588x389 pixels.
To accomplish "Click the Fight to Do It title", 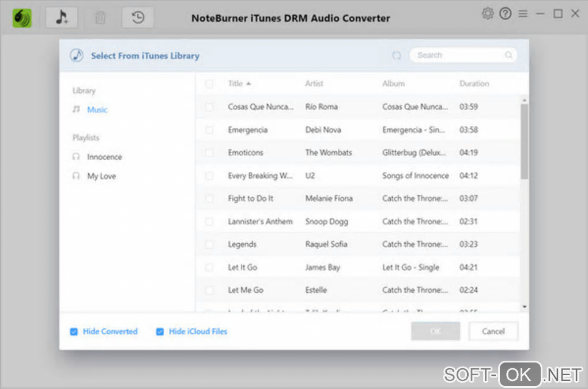I will tap(251, 198).
